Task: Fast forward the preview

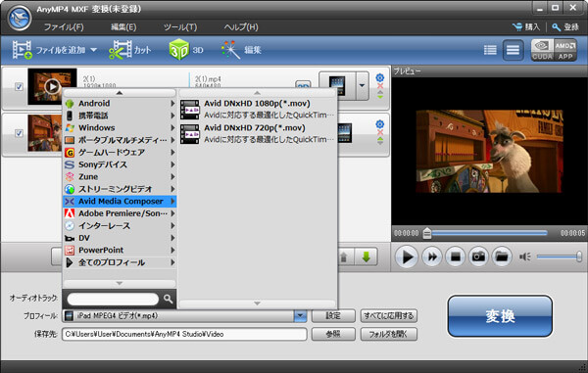Action: point(431,256)
